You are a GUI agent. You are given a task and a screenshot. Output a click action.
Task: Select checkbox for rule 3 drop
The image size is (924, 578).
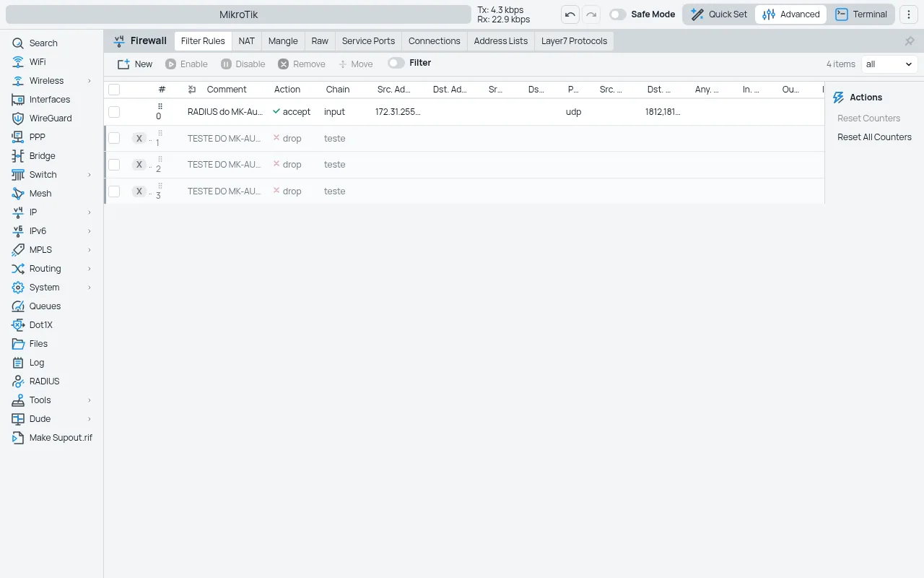(114, 191)
